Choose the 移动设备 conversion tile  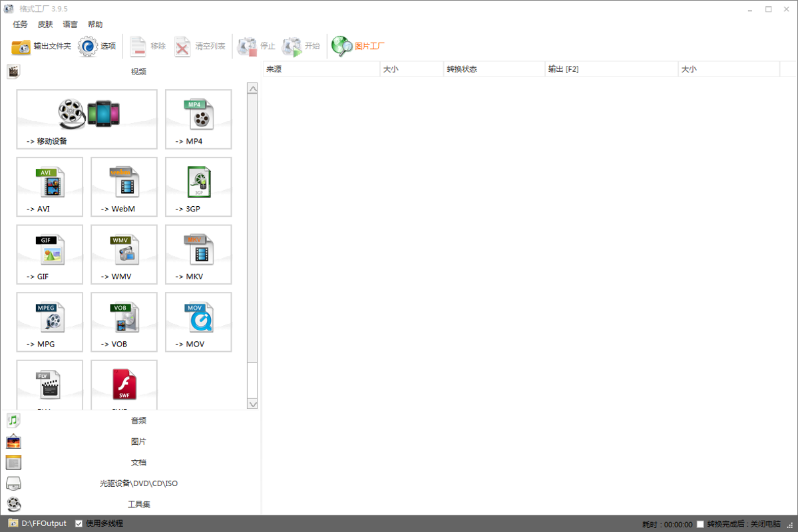(x=87, y=120)
